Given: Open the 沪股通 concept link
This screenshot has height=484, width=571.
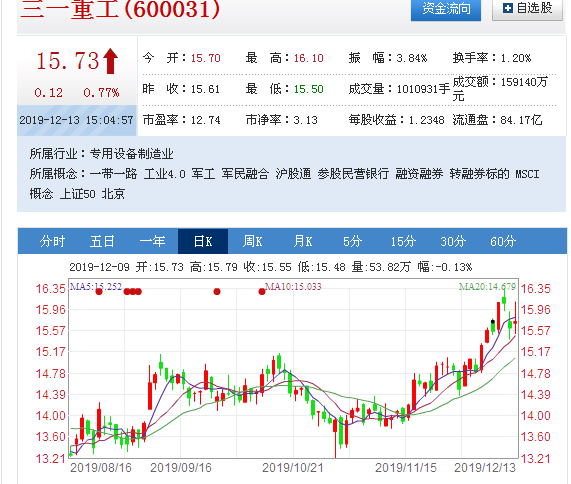Looking at the screenshot, I should [293, 174].
